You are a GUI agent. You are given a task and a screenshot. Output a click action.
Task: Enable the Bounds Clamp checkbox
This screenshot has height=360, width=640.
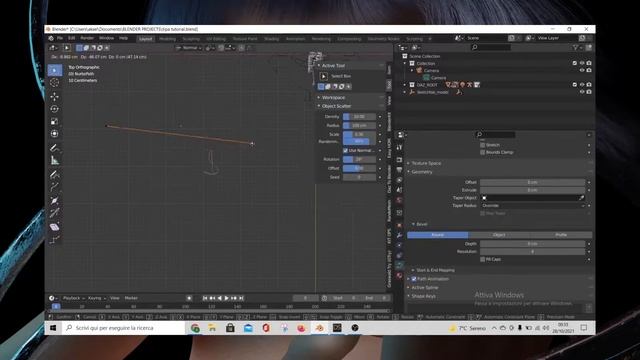[482, 152]
